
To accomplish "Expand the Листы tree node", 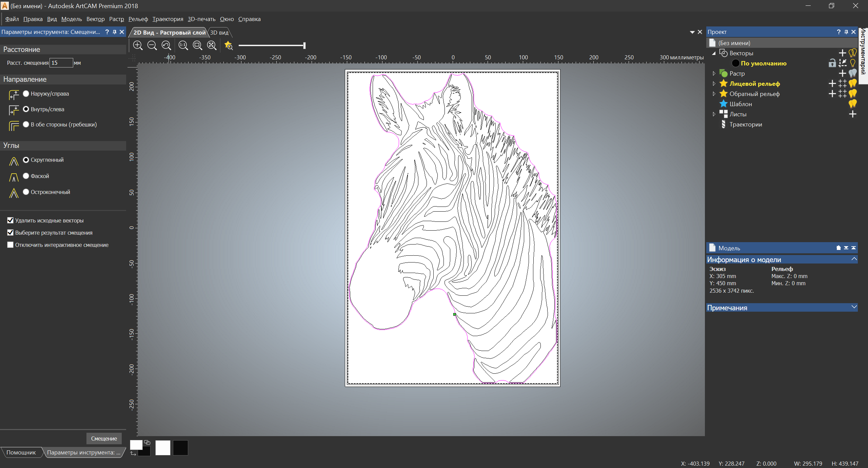I will (x=714, y=114).
